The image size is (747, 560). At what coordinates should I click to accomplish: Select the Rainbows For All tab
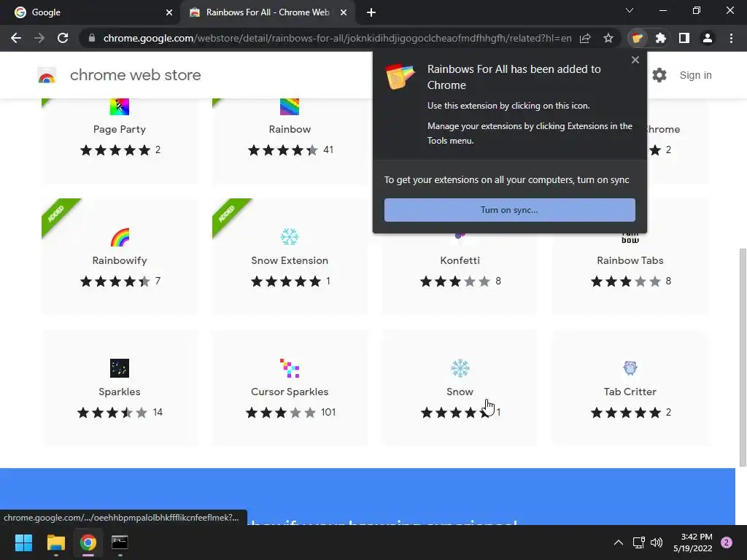click(x=268, y=12)
